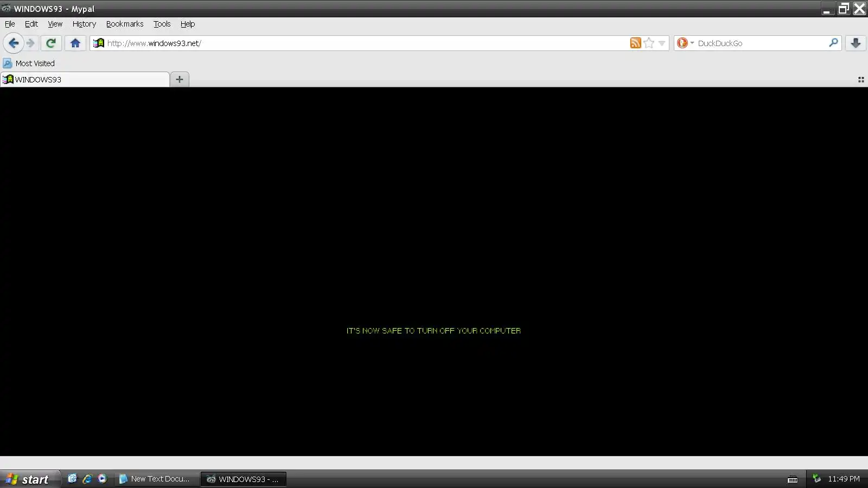Image resolution: width=868 pixels, height=488 pixels.
Task: Open the Help menu
Action: pyautogui.click(x=188, y=24)
